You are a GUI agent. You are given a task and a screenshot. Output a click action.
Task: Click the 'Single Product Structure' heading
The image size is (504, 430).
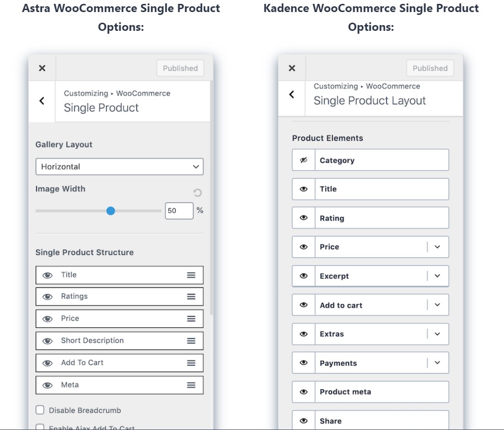click(x=84, y=252)
